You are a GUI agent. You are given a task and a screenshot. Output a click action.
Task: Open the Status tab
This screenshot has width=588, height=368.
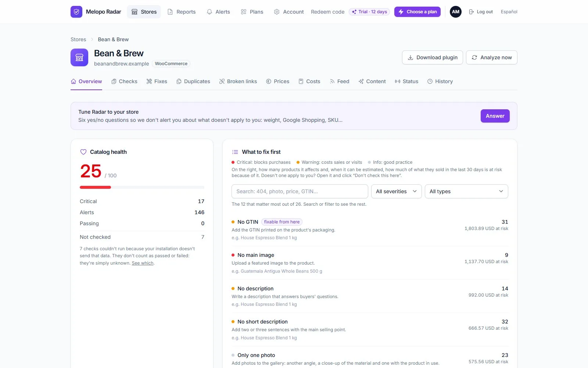click(406, 81)
